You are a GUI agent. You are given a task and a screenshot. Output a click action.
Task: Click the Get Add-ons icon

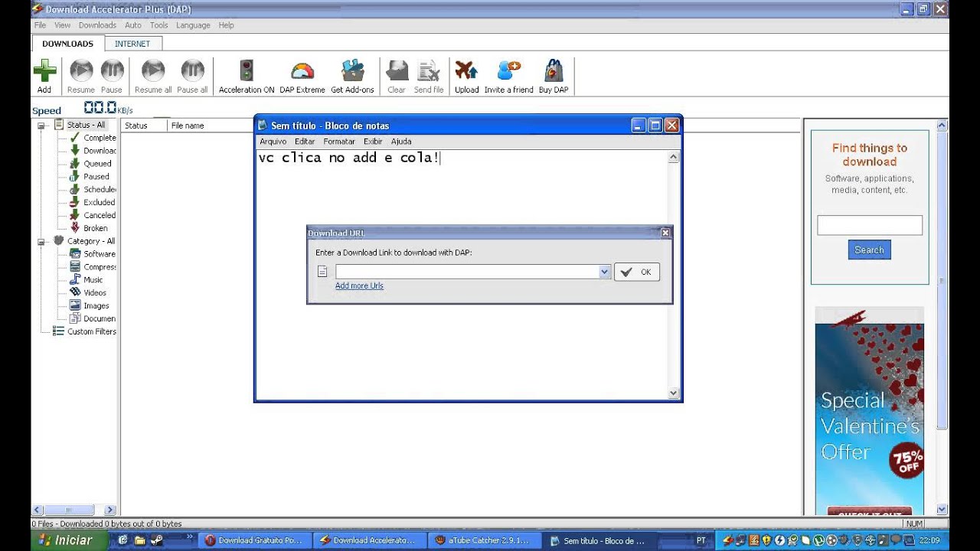pos(352,72)
